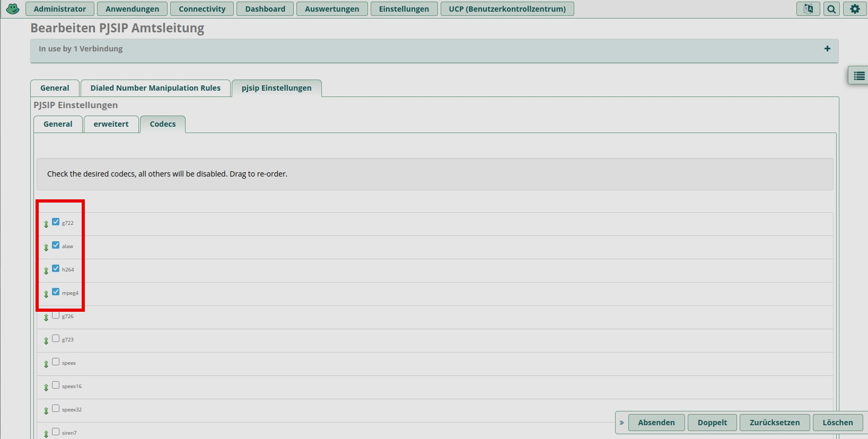Click the FreePBX frog logo icon
This screenshot has width=868, height=439.
point(13,9)
